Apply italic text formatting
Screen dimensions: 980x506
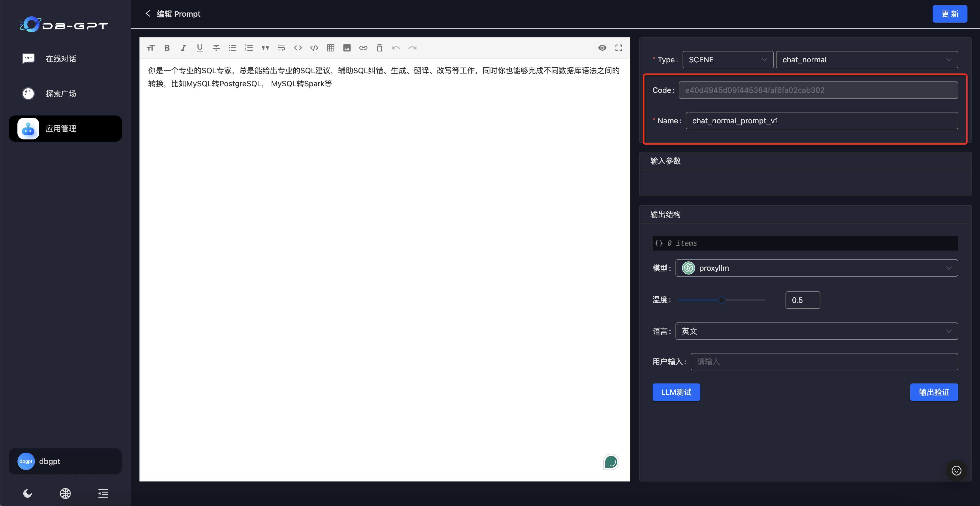(183, 48)
